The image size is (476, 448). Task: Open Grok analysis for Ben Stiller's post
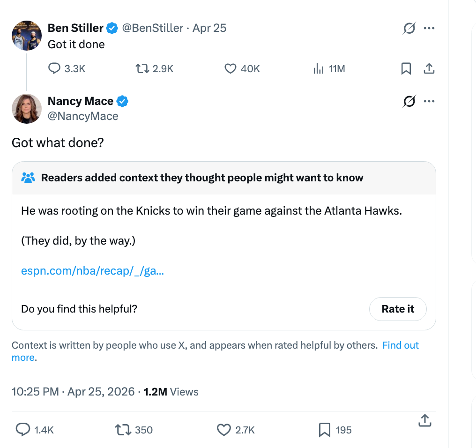point(409,28)
